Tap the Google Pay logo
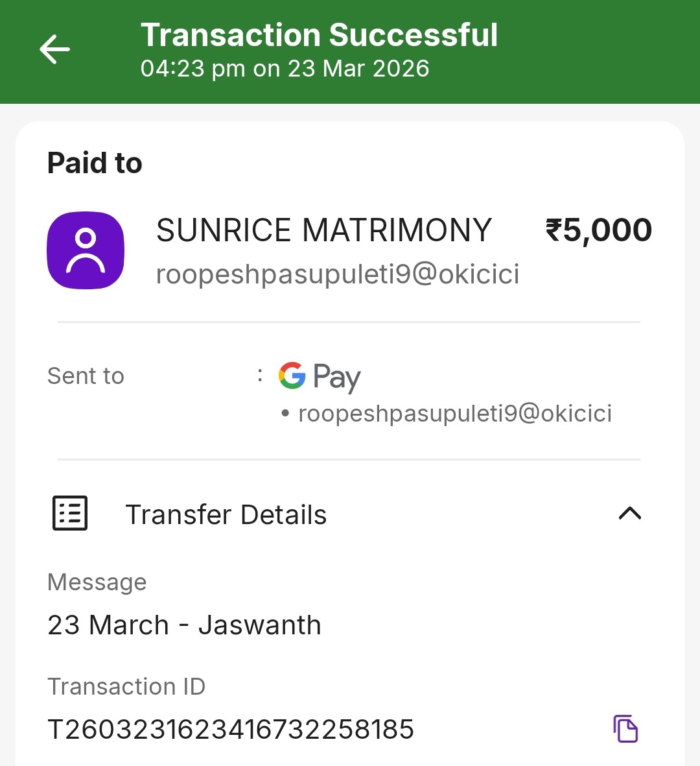700x766 pixels. click(320, 376)
